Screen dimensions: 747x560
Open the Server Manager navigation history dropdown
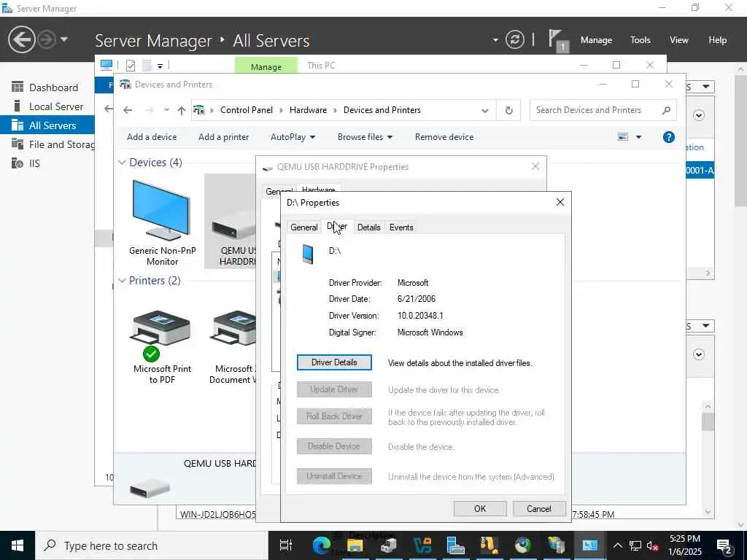point(64,39)
